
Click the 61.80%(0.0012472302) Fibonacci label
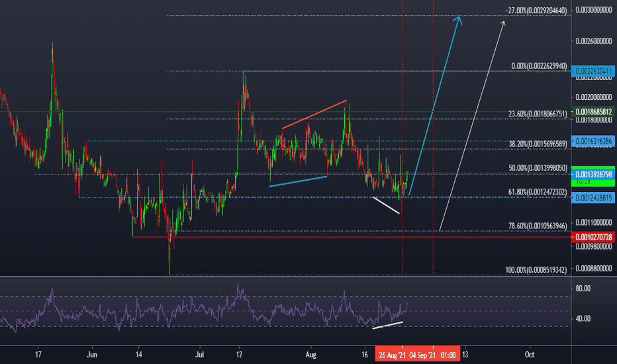click(x=538, y=192)
